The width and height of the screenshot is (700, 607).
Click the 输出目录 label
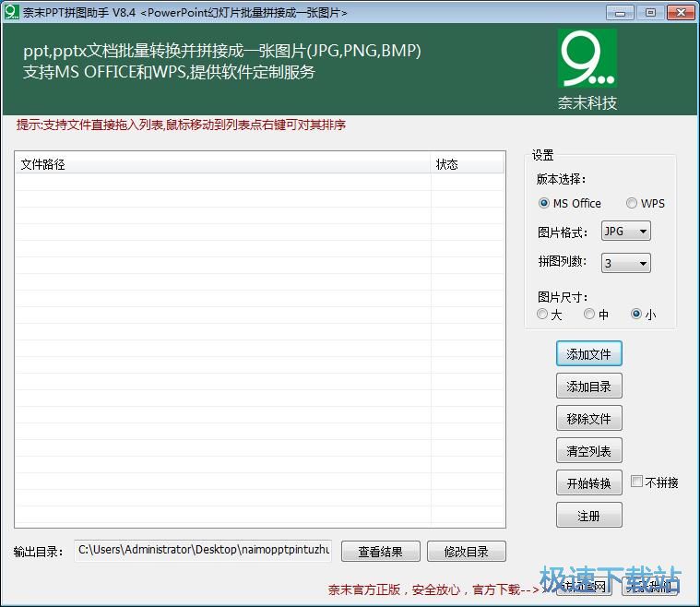pyautogui.click(x=38, y=552)
